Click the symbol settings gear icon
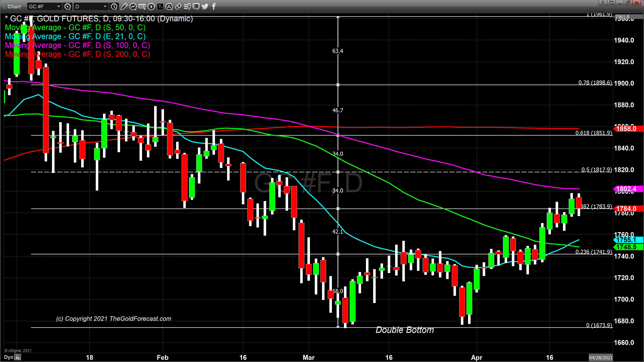The image size is (644, 362). (67, 7)
